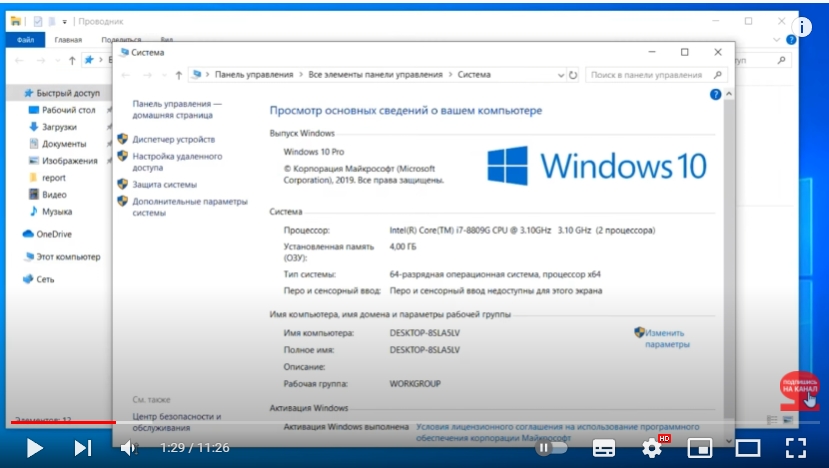Select Документы in Проводник sidebar

coord(58,144)
